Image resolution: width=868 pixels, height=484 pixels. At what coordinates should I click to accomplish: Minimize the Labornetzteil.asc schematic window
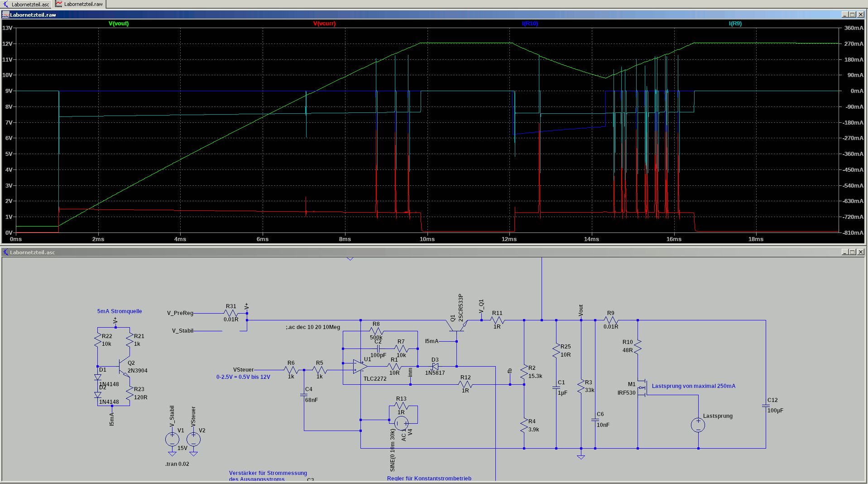(x=844, y=252)
